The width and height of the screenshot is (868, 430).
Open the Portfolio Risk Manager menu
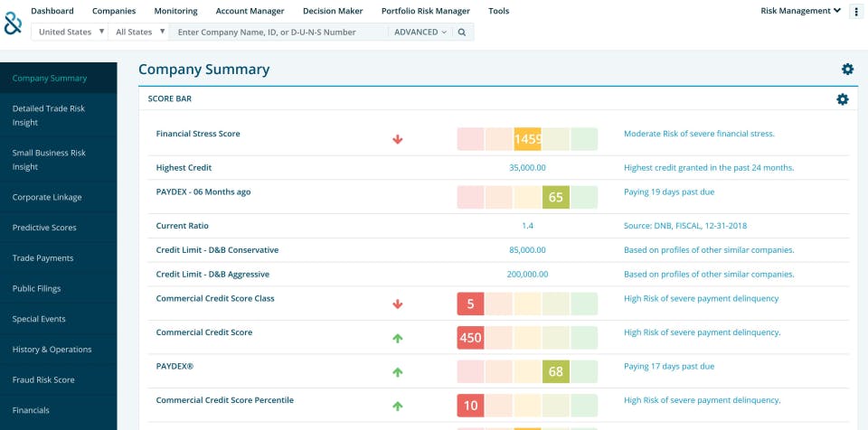pyautogui.click(x=425, y=11)
